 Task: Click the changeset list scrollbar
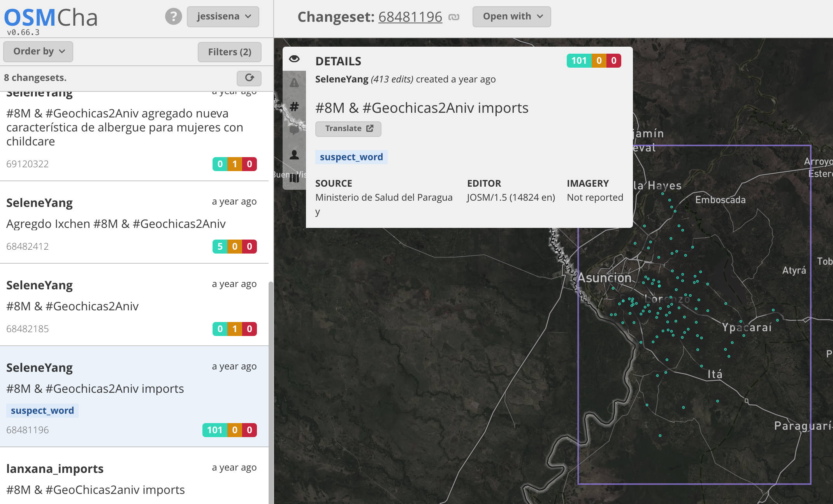point(271,389)
